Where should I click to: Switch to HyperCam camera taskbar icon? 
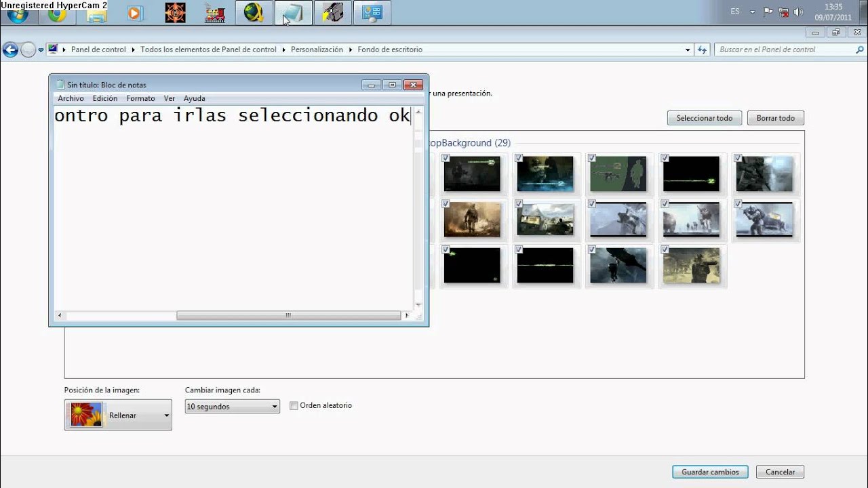[332, 13]
